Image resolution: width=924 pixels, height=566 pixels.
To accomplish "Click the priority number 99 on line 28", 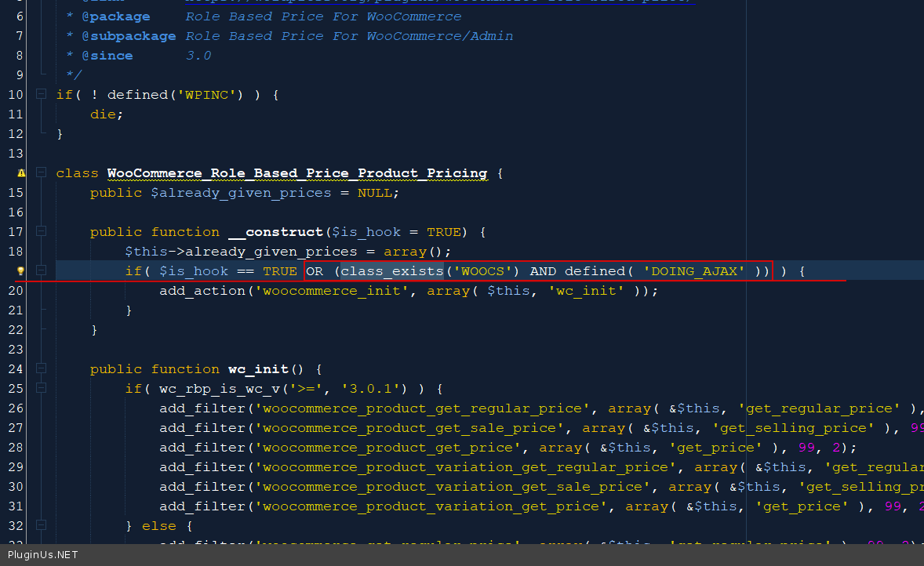I will tap(806, 448).
